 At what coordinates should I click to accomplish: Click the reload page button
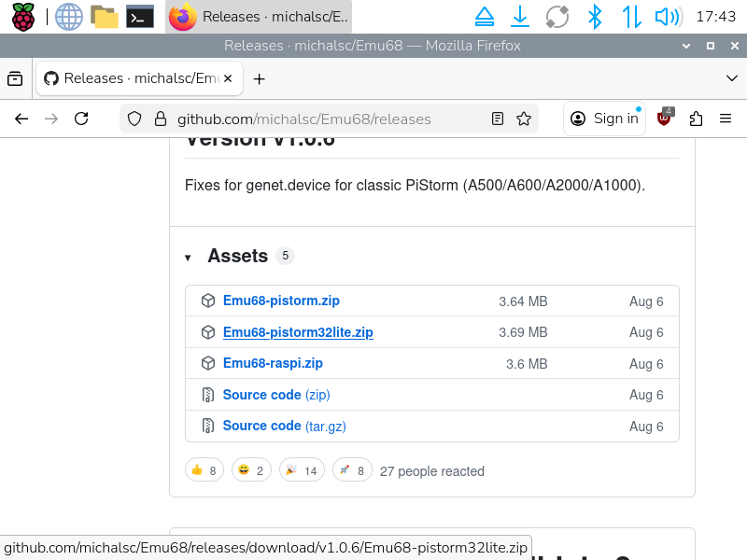[x=81, y=119]
